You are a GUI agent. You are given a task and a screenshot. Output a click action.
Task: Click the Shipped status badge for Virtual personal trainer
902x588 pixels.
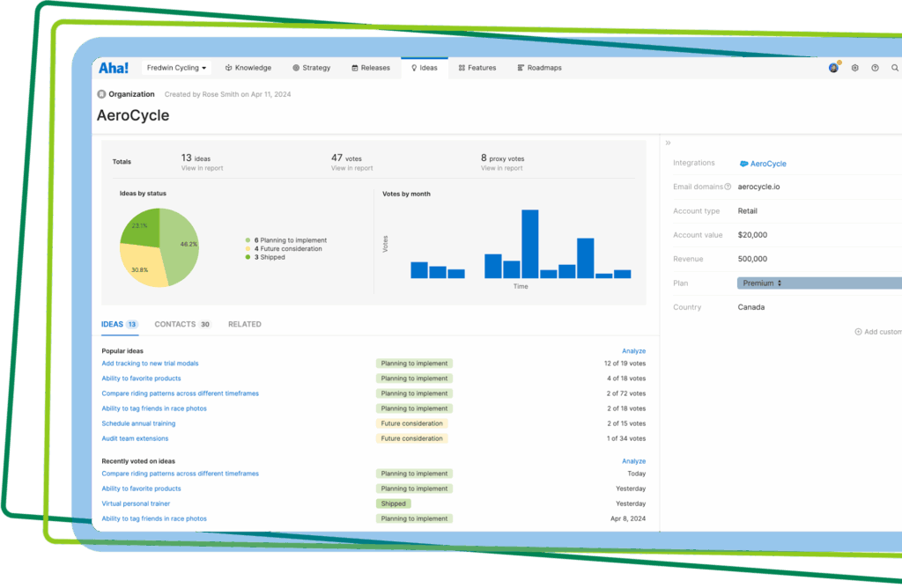(394, 503)
